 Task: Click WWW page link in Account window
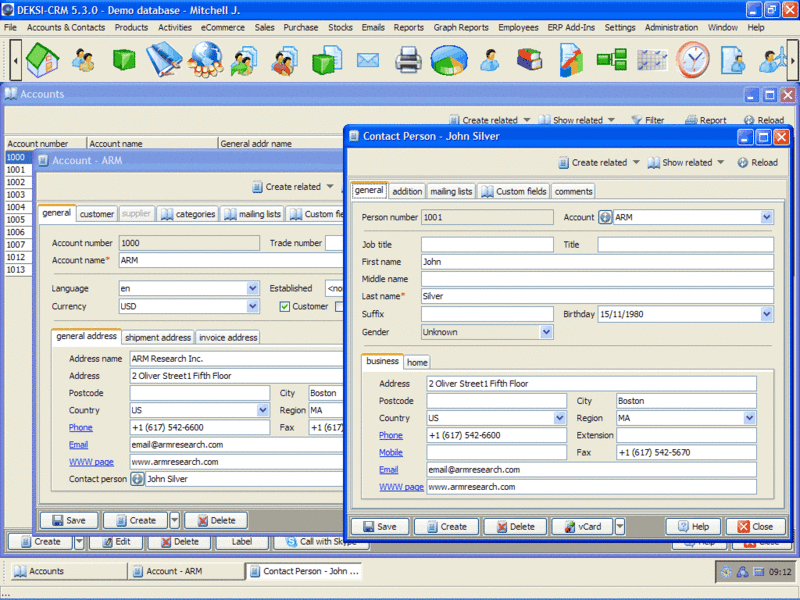point(91,462)
